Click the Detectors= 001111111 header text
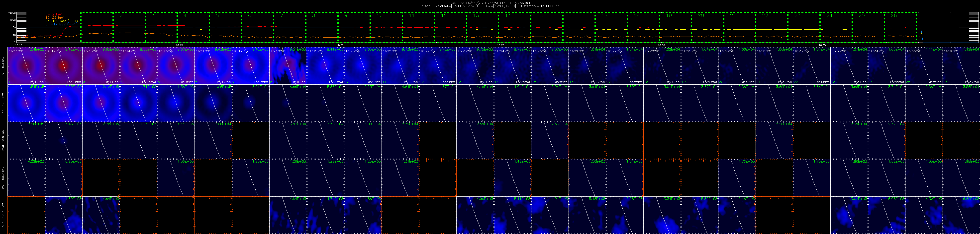Viewport: 980px width, 234px height. coord(540,6)
